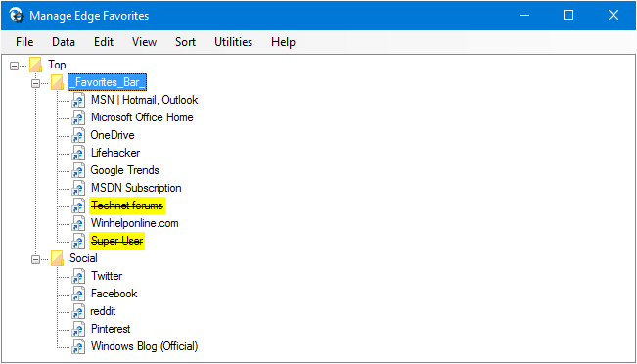The height and width of the screenshot is (364, 637).
Task: Open the Utilities menu
Action: tap(233, 42)
